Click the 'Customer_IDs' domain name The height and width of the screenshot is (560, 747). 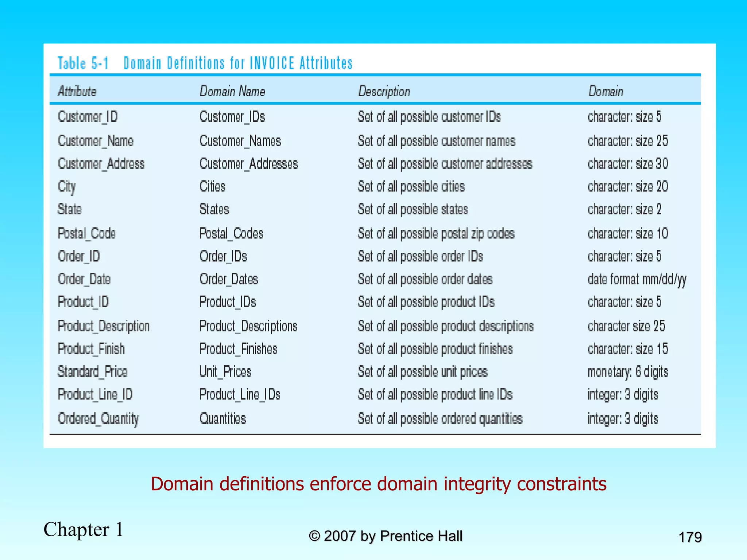pyautogui.click(x=232, y=117)
